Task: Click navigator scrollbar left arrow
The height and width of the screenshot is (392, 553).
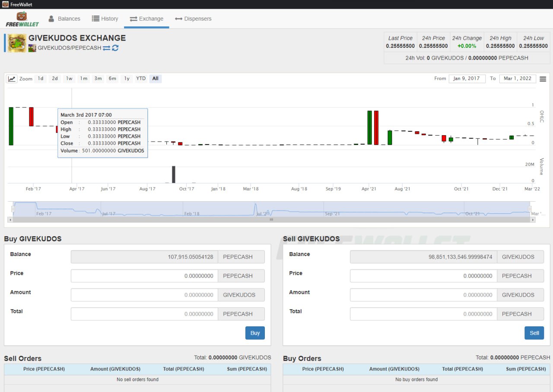Action: (x=10, y=220)
